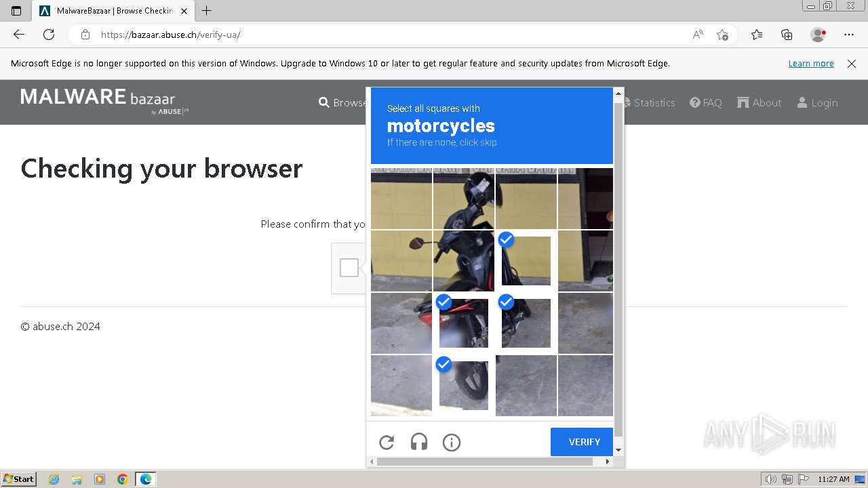Open the Favorites list icon
868x488 pixels.
tap(757, 35)
